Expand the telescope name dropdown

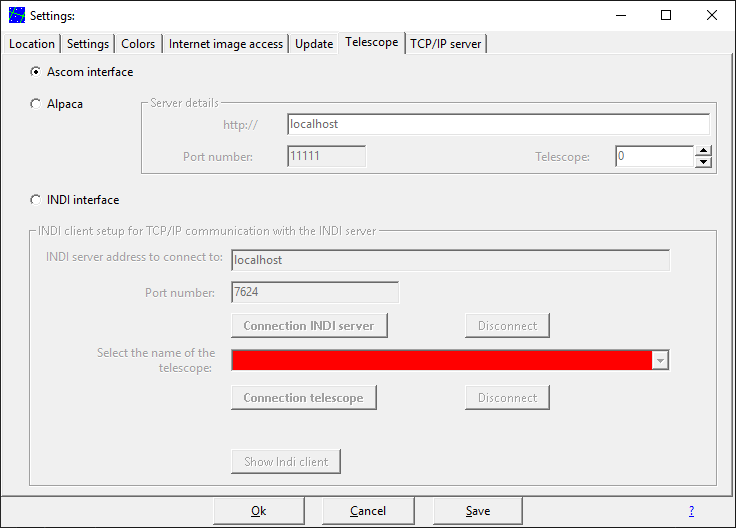[x=660, y=361]
